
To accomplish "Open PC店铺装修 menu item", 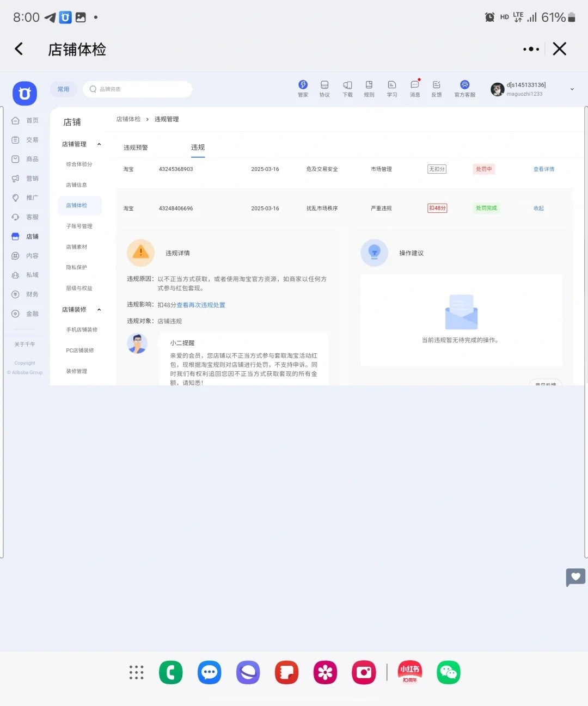I will 80,351.
